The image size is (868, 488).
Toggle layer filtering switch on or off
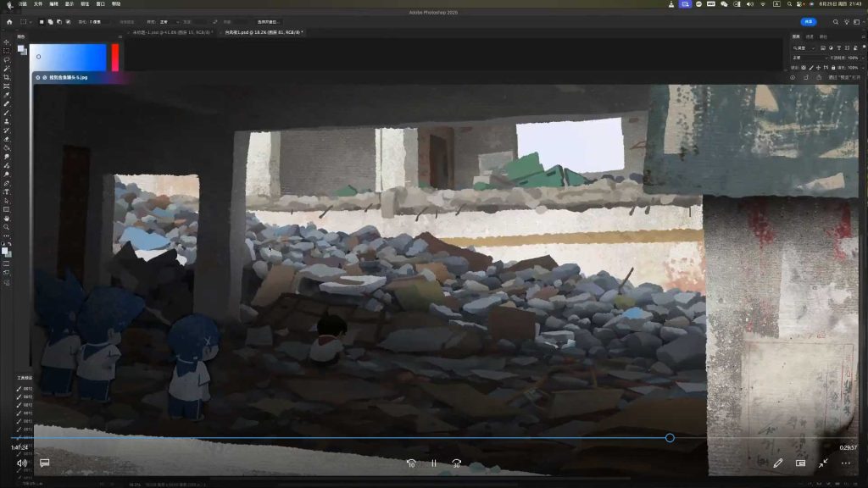[x=864, y=48]
